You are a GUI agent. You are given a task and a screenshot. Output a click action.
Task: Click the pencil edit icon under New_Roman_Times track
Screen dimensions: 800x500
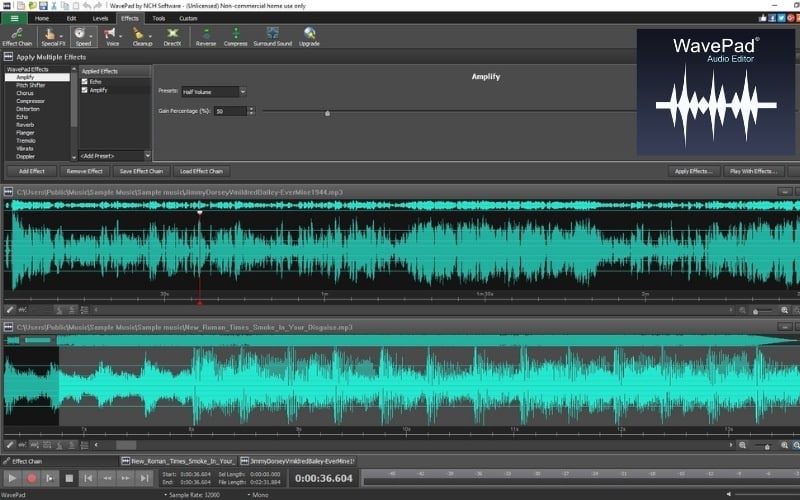(10, 445)
